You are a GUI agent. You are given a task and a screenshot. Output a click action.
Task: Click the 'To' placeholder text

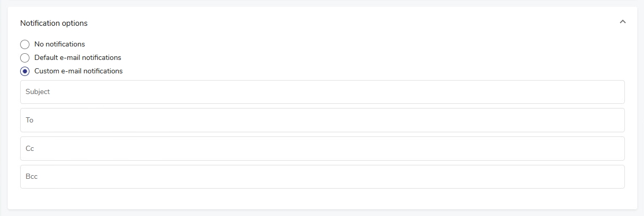point(29,120)
